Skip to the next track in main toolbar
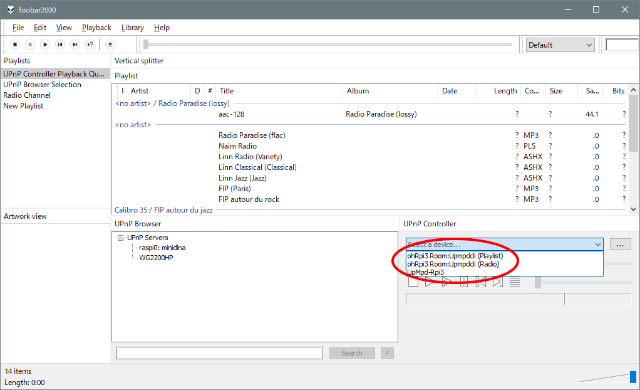640x390 pixels. click(x=75, y=44)
